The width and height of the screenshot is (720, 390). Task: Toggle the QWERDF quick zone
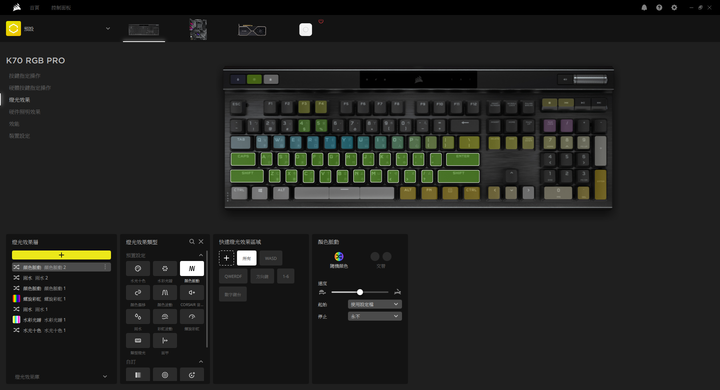click(233, 276)
